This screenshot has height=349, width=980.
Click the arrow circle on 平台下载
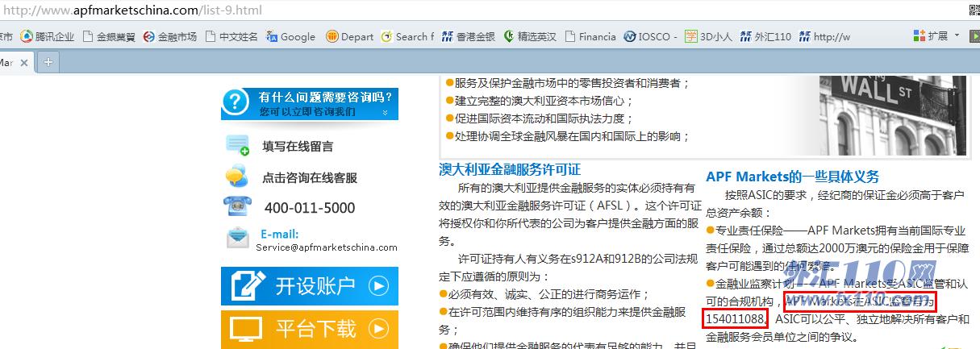378,329
